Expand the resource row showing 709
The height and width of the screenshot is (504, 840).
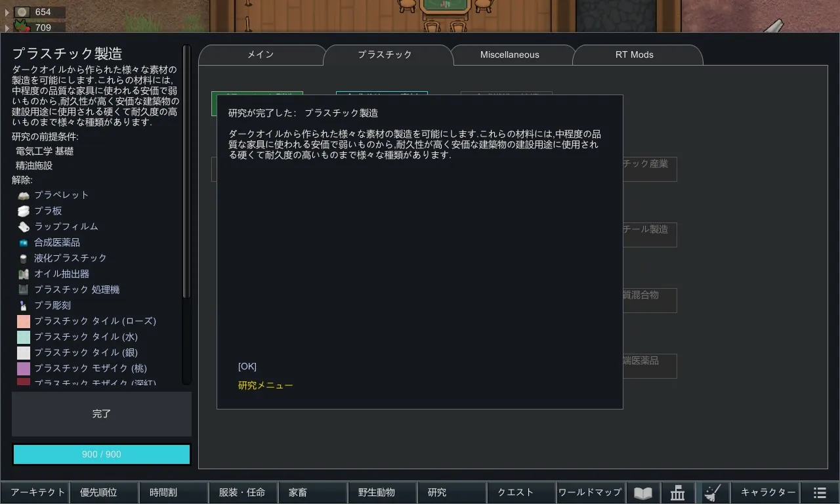pos(7,28)
